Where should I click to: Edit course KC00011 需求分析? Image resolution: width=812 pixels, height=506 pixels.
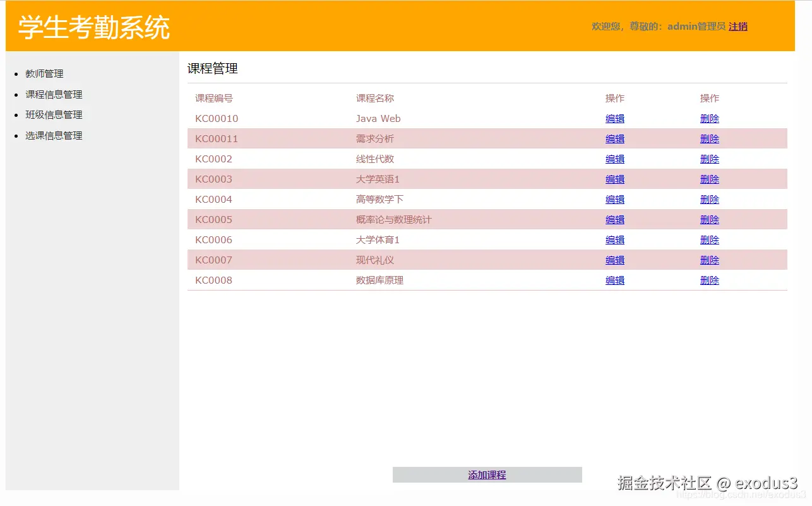(615, 139)
